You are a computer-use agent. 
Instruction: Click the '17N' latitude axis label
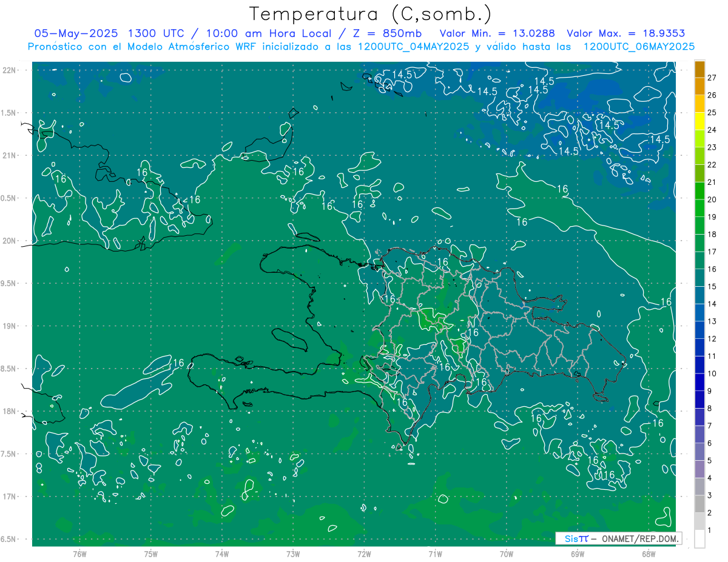click(x=10, y=497)
